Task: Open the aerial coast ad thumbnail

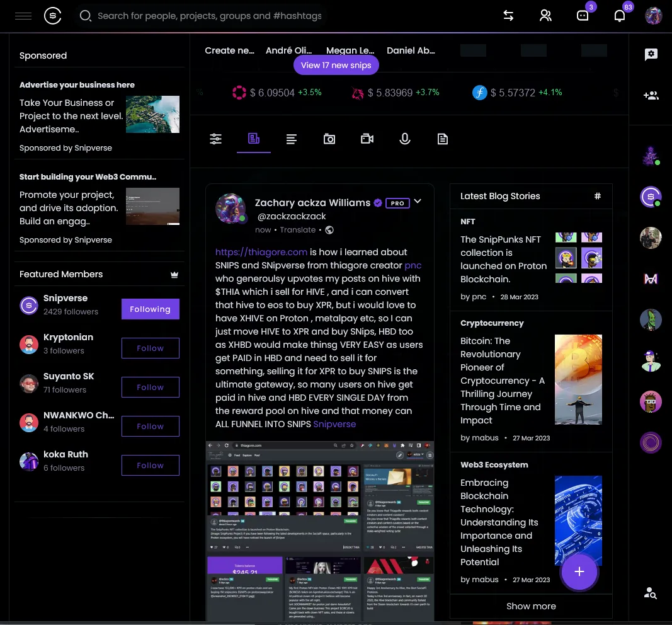Action: pos(152,114)
